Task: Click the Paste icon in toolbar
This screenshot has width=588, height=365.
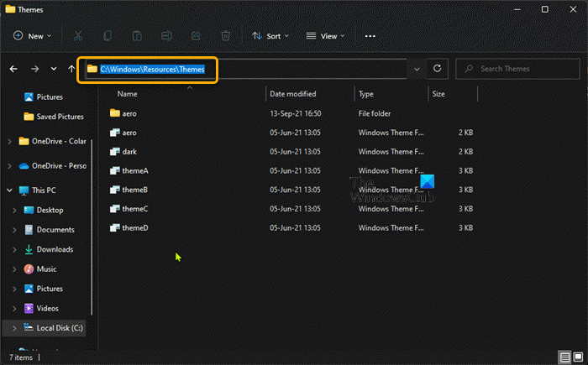Action: click(137, 36)
